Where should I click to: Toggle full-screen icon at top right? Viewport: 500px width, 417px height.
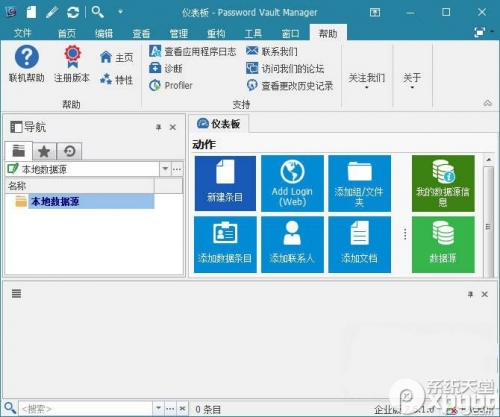480,32
